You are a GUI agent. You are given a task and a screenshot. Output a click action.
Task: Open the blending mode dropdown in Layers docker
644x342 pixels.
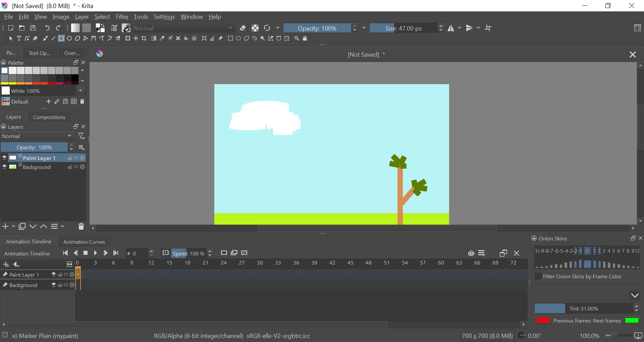click(37, 136)
